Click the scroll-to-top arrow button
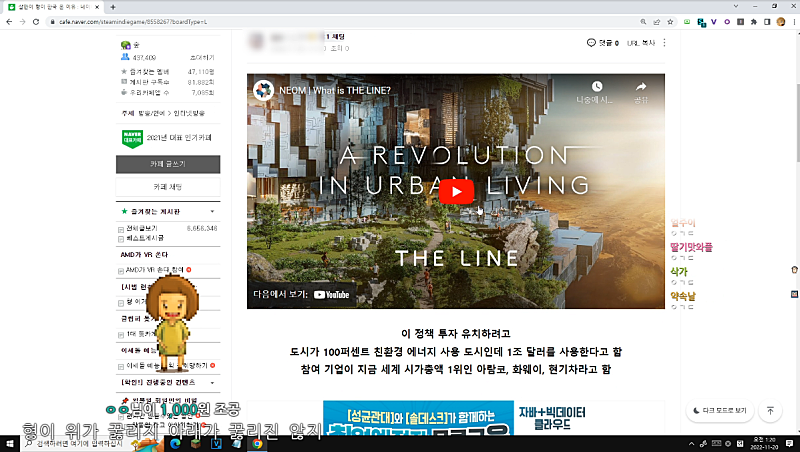 pyautogui.click(x=770, y=410)
